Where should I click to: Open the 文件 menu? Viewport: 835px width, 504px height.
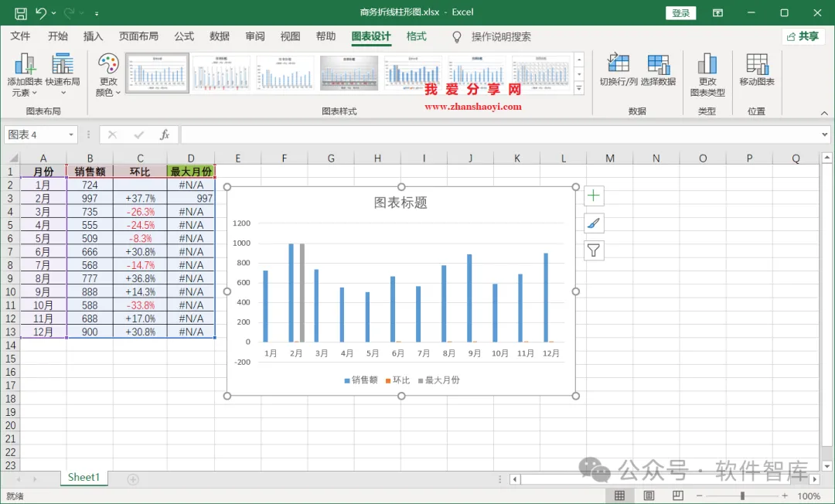tap(20, 36)
